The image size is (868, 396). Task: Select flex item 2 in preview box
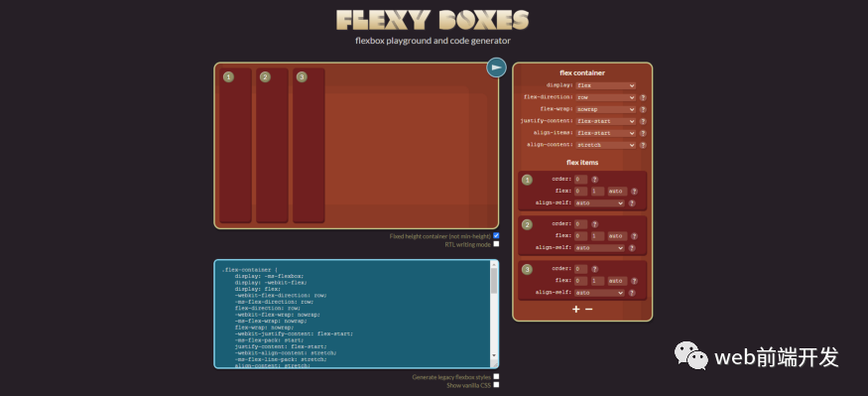[273, 146]
